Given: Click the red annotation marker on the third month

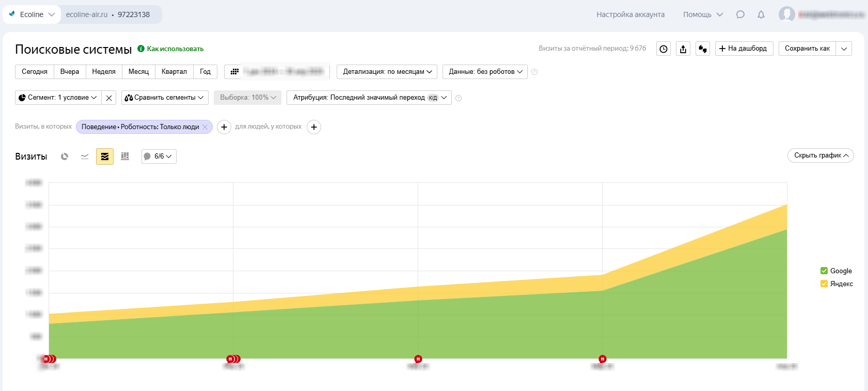Looking at the screenshot, I should [x=418, y=359].
